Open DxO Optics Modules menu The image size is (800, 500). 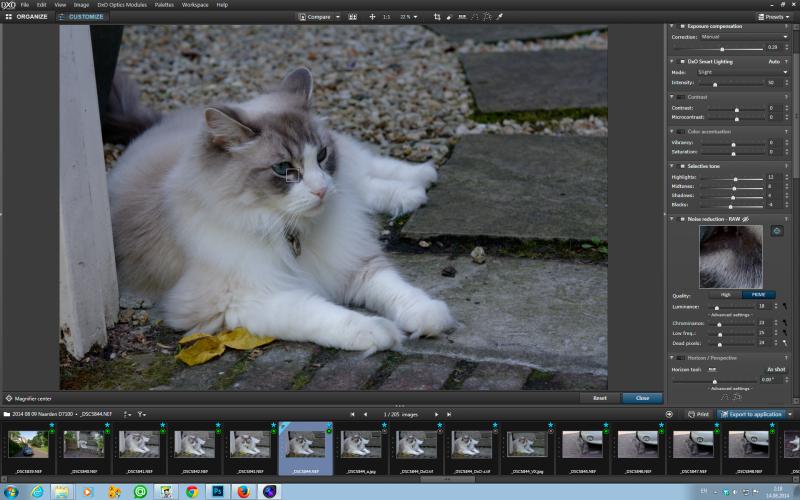click(122, 5)
